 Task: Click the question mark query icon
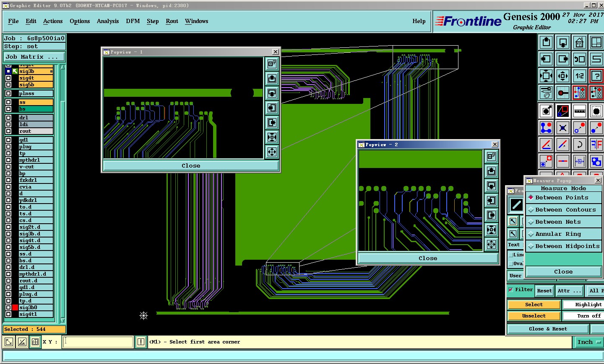596,76
